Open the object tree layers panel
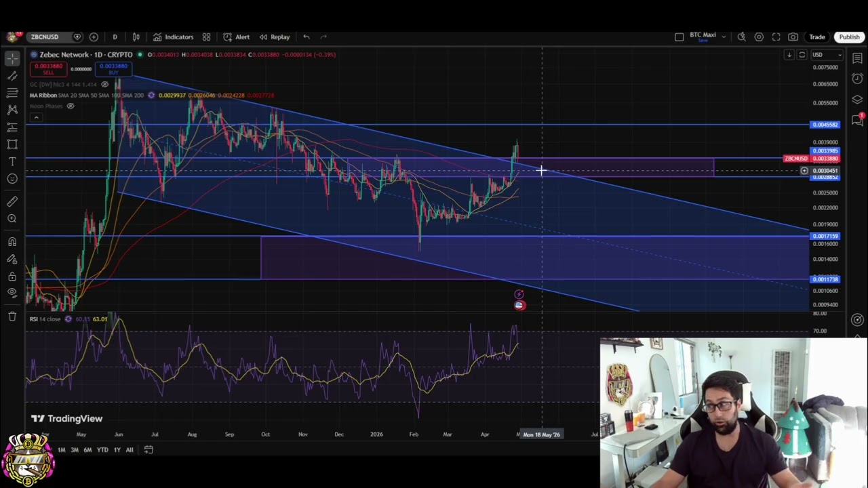 (x=857, y=100)
